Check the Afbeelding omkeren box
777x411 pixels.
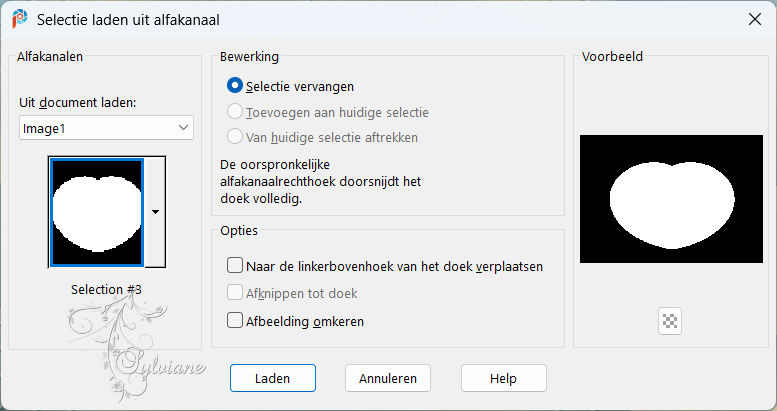[x=235, y=320]
